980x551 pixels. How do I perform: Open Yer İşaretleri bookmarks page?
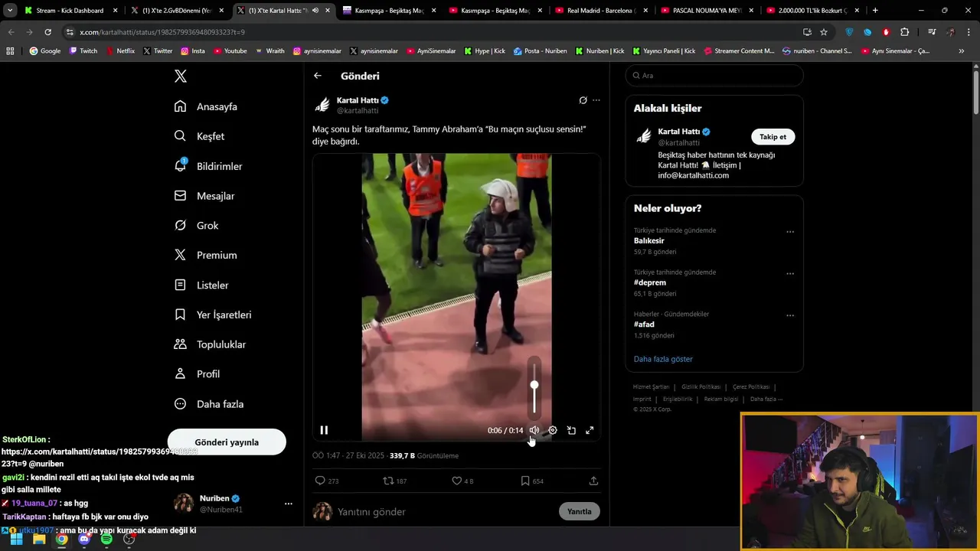coord(213,315)
